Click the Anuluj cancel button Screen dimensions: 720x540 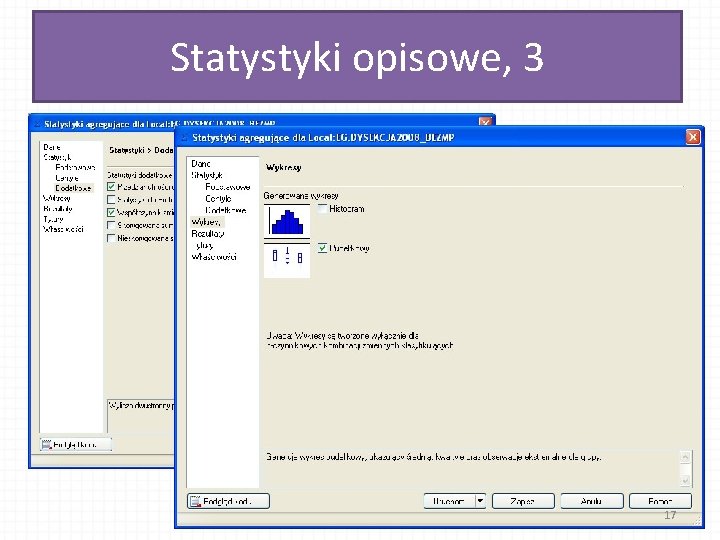click(x=592, y=501)
